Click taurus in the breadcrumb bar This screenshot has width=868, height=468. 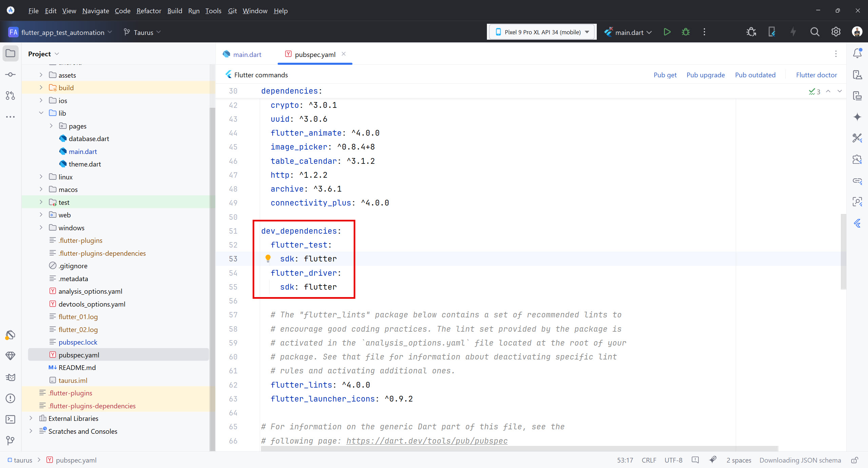(x=23, y=460)
